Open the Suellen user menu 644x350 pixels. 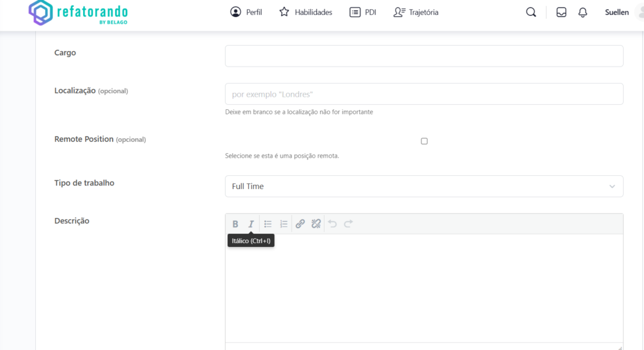[x=616, y=13]
